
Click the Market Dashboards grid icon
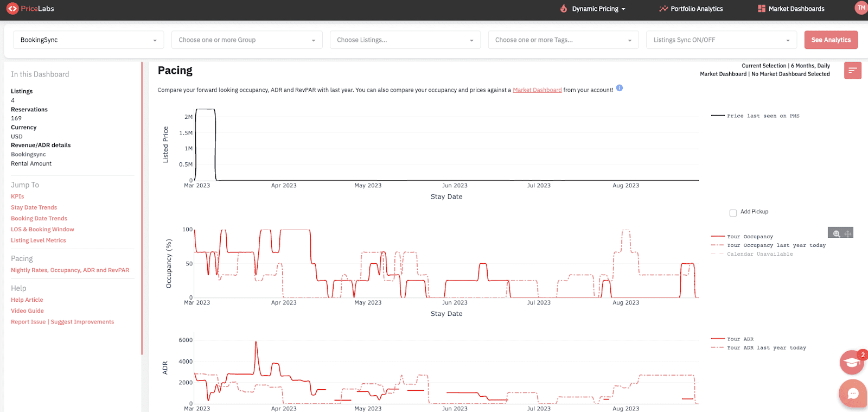(x=762, y=9)
